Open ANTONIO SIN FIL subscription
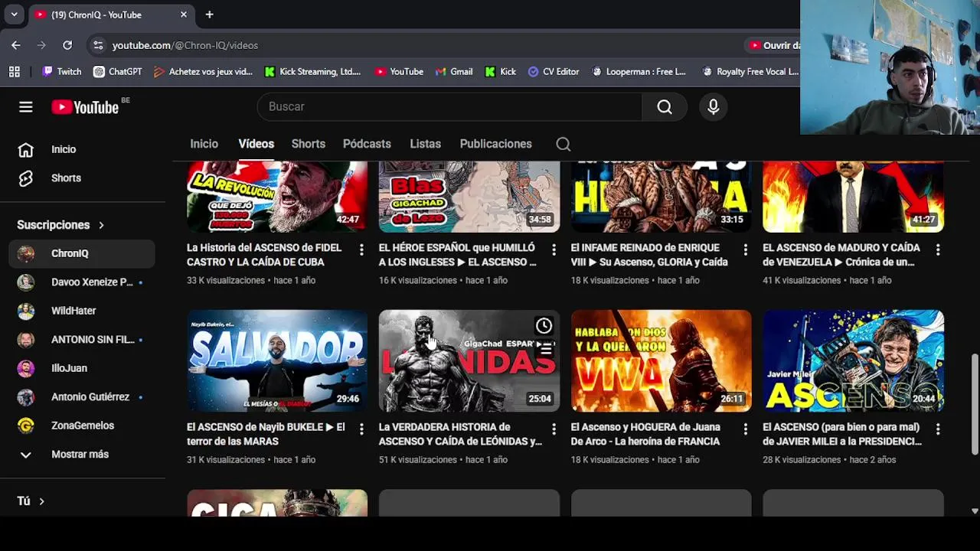The height and width of the screenshot is (551, 980). [x=83, y=340]
